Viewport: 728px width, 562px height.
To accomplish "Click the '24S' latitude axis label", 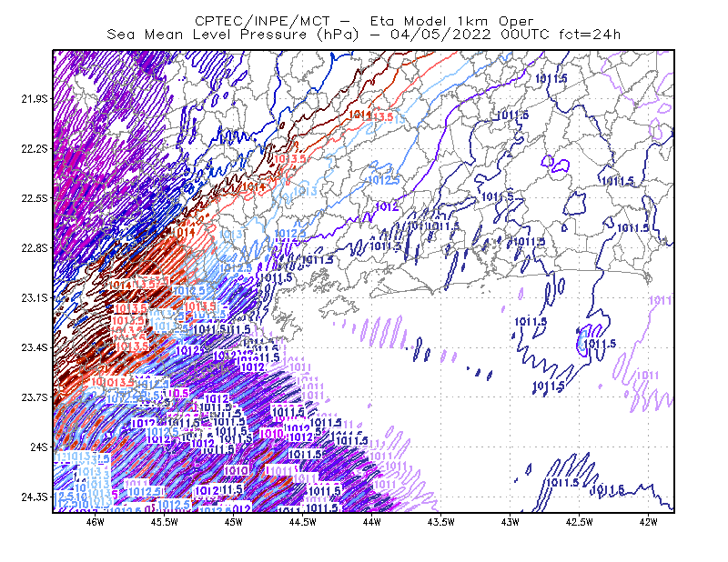I will pyautogui.click(x=39, y=447).
